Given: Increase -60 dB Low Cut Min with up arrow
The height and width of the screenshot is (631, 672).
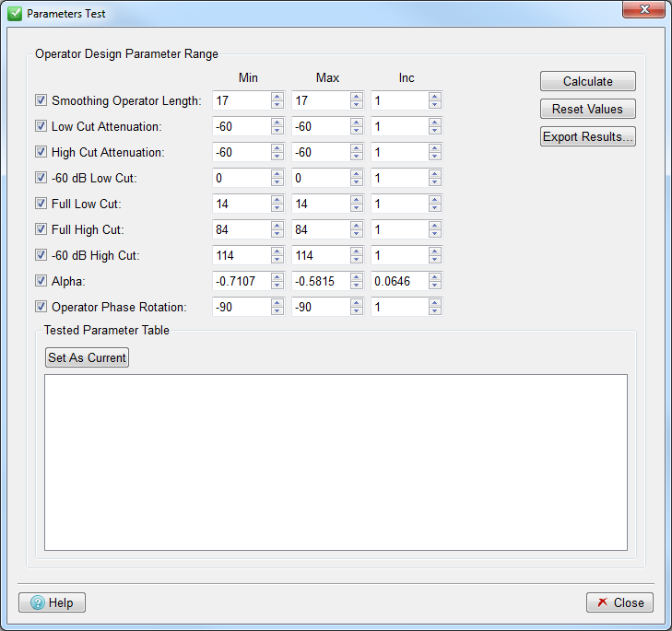Looking at the screenshot, I should (277, 173).
